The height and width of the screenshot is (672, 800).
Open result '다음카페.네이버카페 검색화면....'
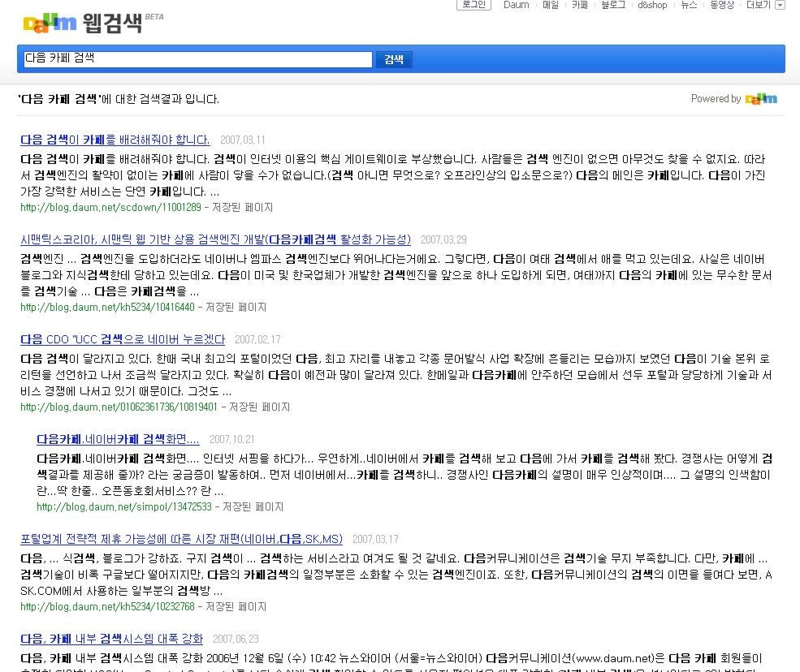pyautogui.click(x=118, y=439)
